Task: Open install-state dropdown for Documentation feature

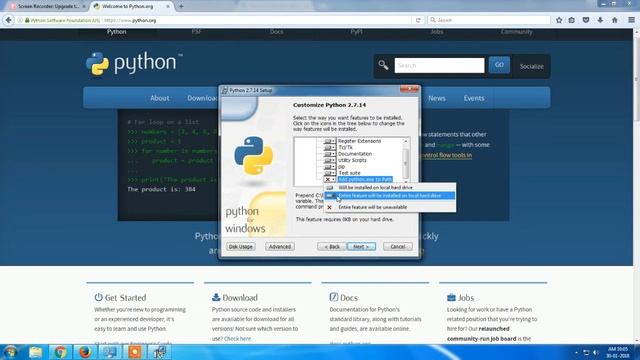Action: pyautogui.click(x=329, y=154)
